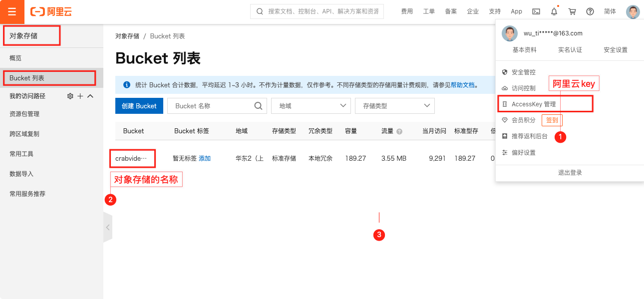Open 安全设置 in account panel
Viewport: 644px width, 299px height.
click(616, 50)
